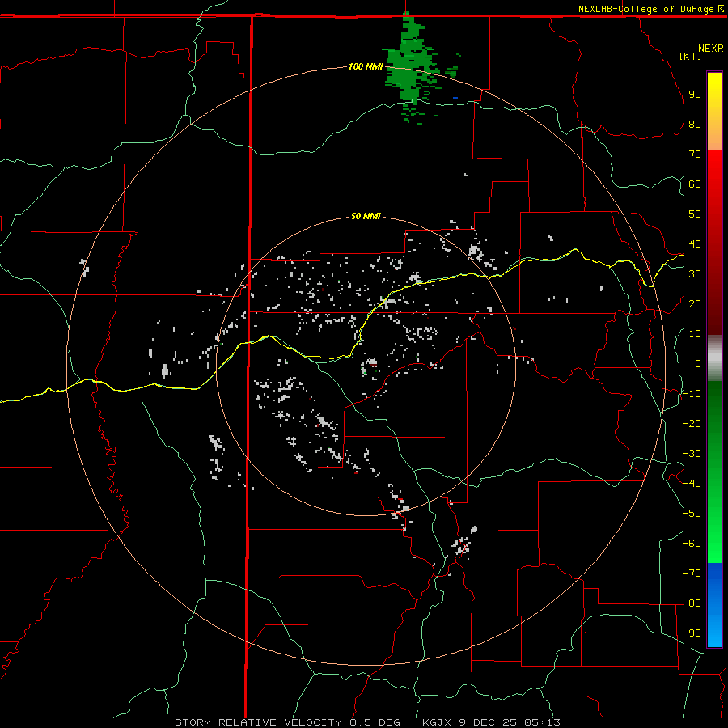Click the "-40" legend value
The height and width of the screenshot is (728, 728).
coord(692,484)
